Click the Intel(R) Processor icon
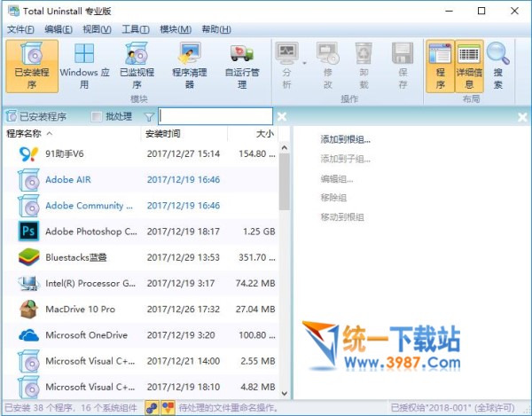This screenshot has width=532, height=416. [x=28, y=283]
